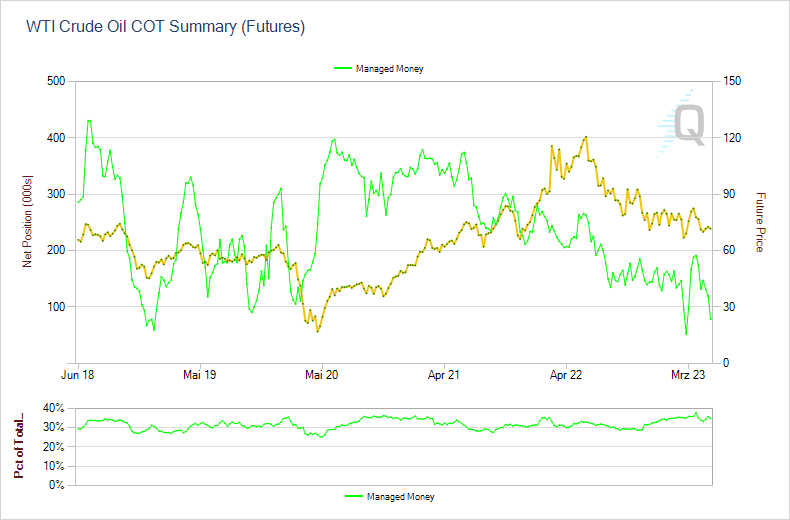Click the 150 value on the right axis

(x=732, y=81)
